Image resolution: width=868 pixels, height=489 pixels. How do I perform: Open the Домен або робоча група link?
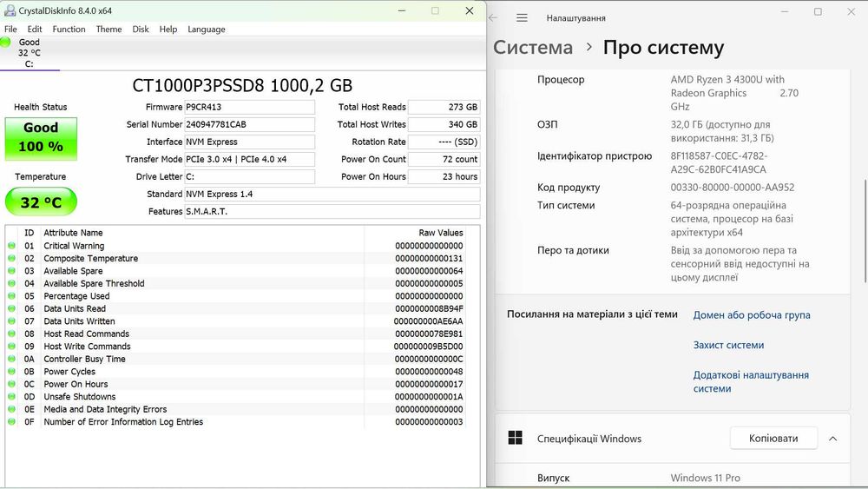tap(751, 315)
